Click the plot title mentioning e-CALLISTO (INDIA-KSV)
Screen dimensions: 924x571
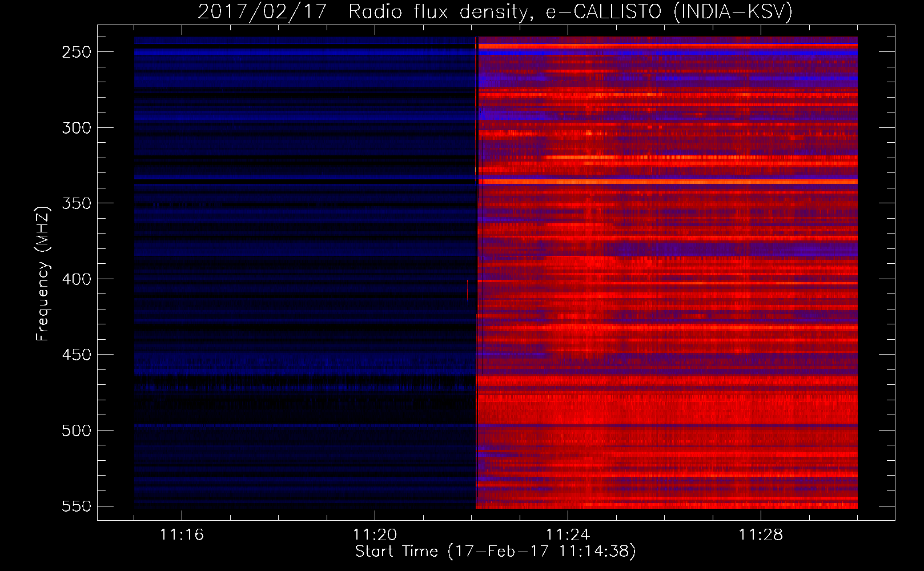tap(495, 11)
